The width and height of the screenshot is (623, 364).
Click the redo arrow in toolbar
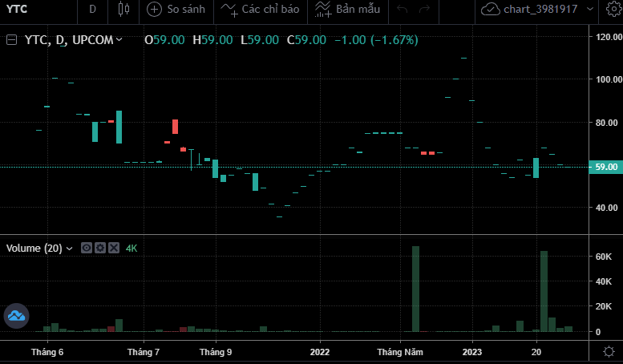pyautogui.click(x=425, y=10)
